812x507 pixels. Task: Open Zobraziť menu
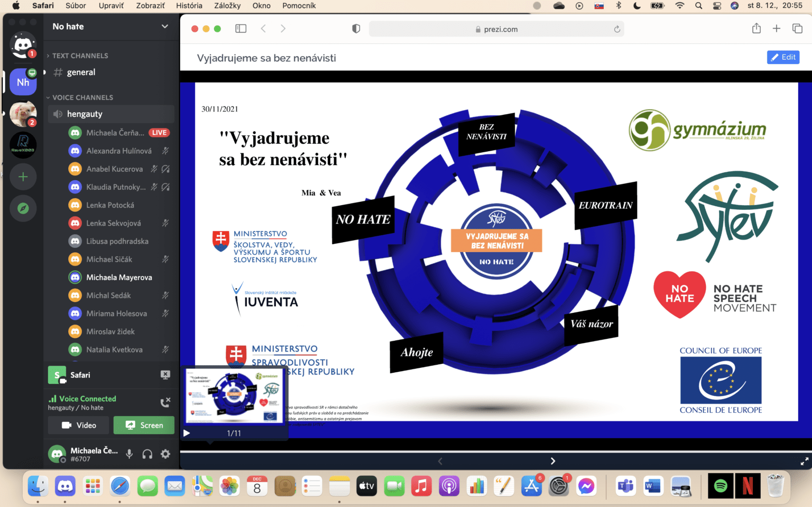tap(150, 5)
